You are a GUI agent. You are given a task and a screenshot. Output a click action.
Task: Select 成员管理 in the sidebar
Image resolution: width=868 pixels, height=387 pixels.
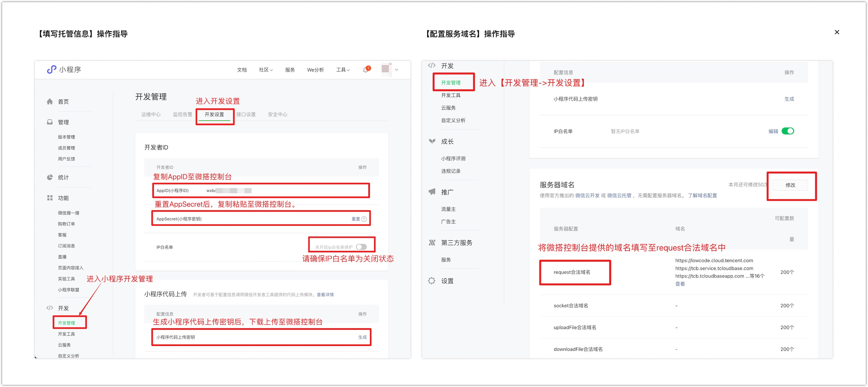point(66,148)
